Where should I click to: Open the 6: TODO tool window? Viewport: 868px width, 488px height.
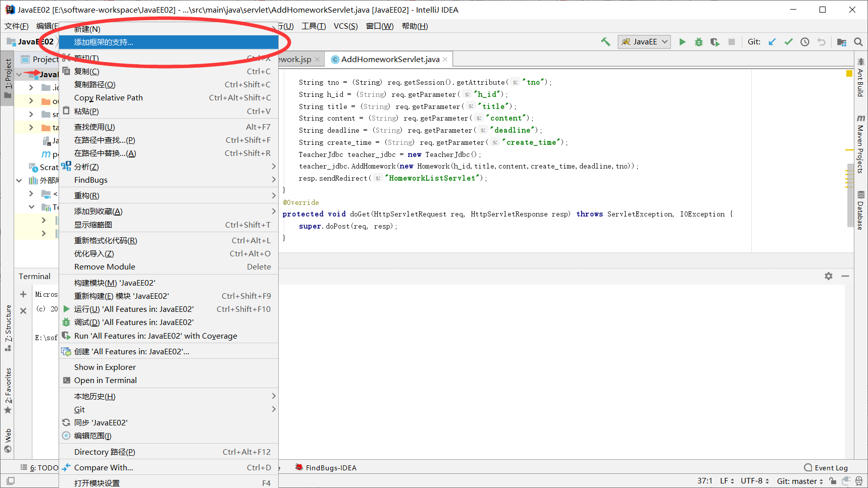coord(39,468)
